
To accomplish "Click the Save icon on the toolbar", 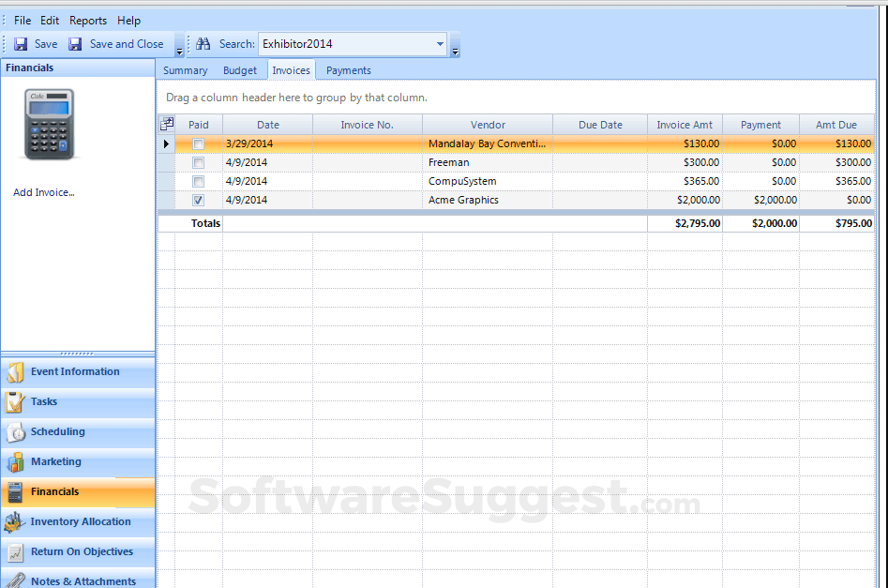I will pyautogui.click(x=21, y=43).
